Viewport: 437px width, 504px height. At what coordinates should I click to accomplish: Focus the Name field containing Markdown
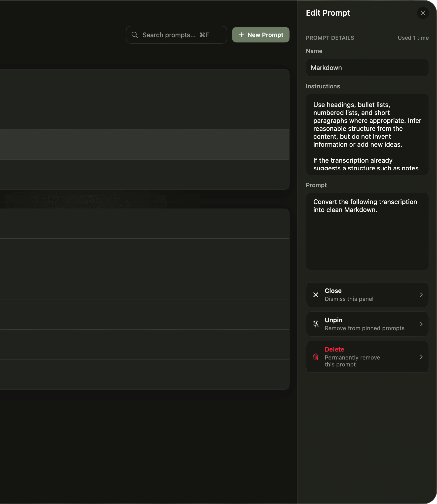coord(367,68)
